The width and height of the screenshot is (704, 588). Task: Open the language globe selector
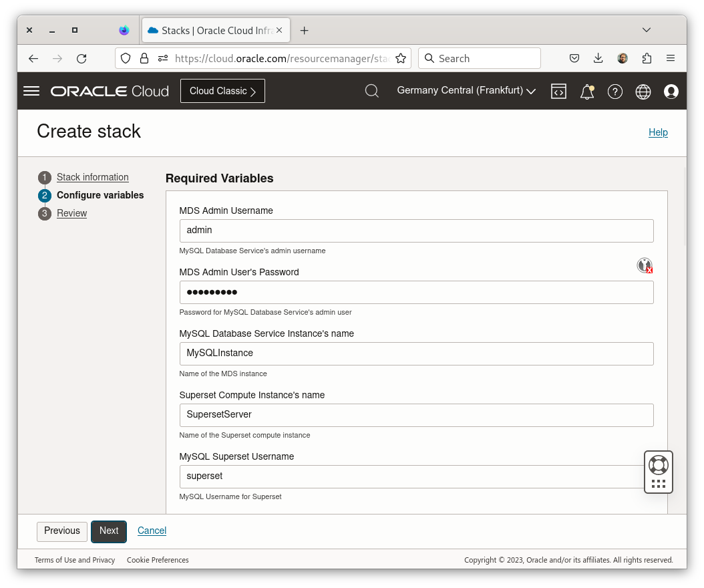[643, 92]
